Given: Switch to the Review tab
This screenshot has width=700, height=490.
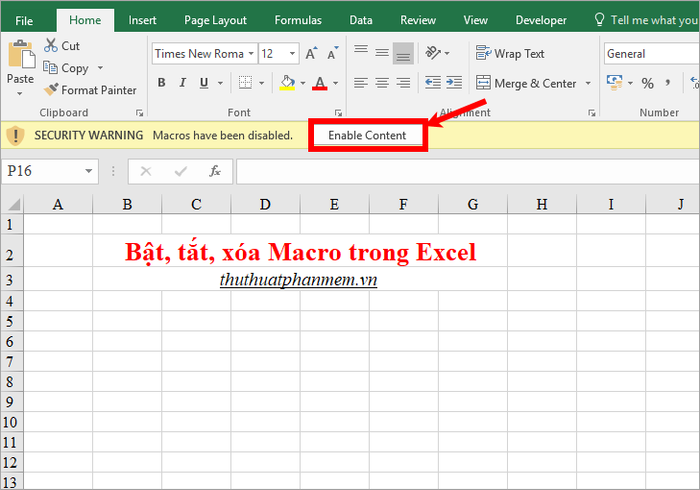Looking at the screenshot, I should (418, 20).
